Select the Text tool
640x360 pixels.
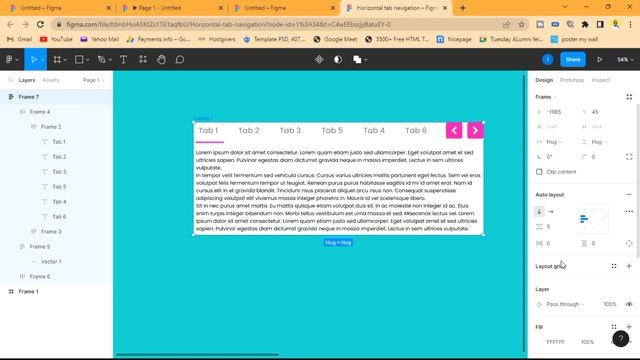(123, 60)
